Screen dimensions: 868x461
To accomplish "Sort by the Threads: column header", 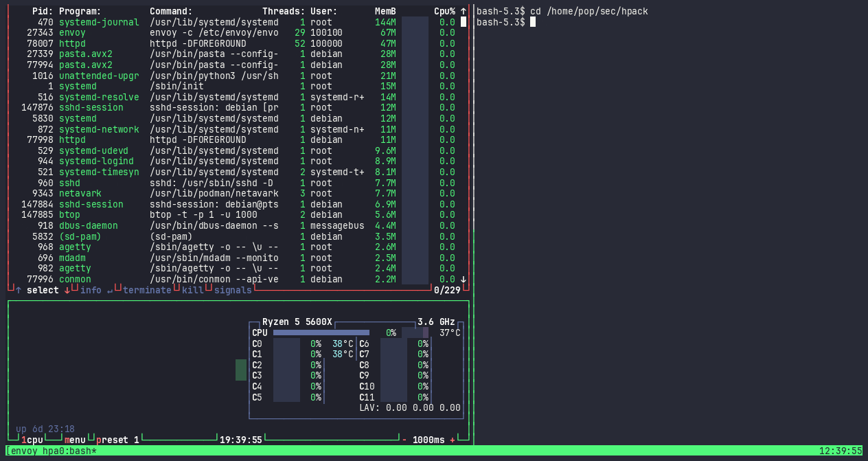I will pos(284,11).
